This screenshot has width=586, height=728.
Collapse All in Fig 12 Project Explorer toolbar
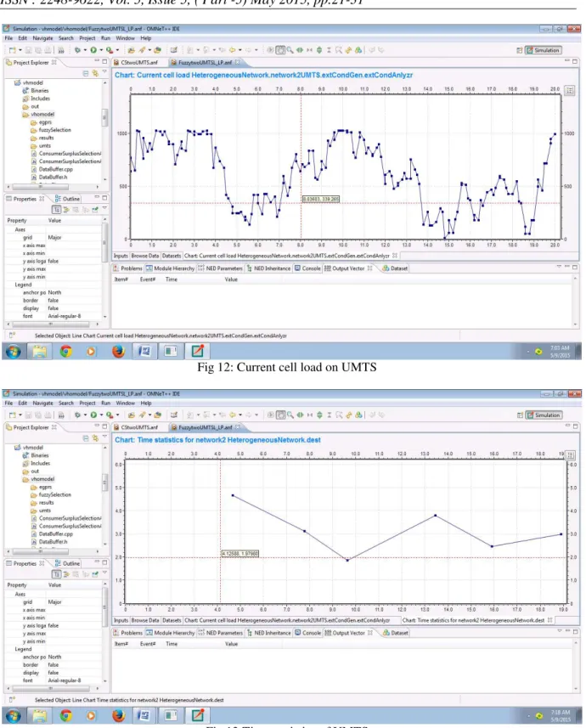click(x=86, y=73)
